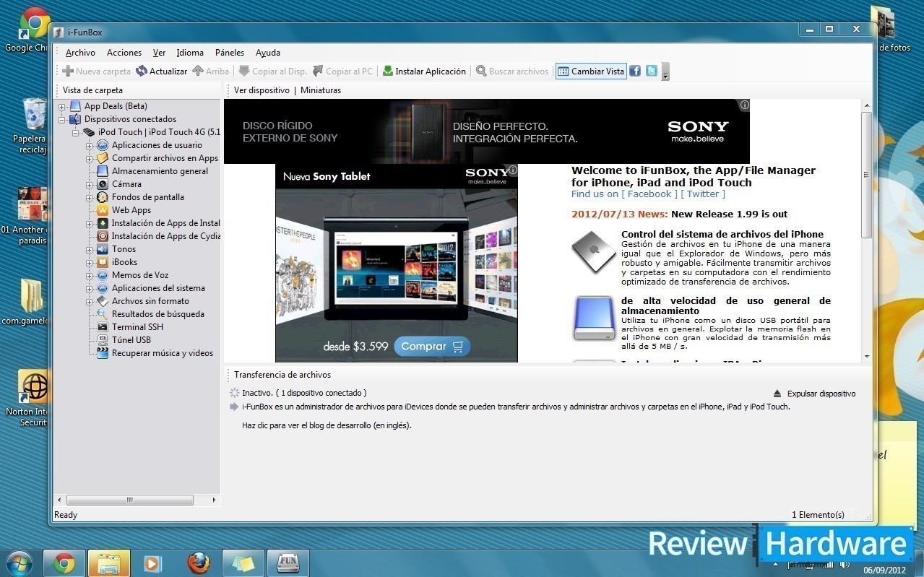Open the Páneles menu
924x577 pixels.
[230, 53]
